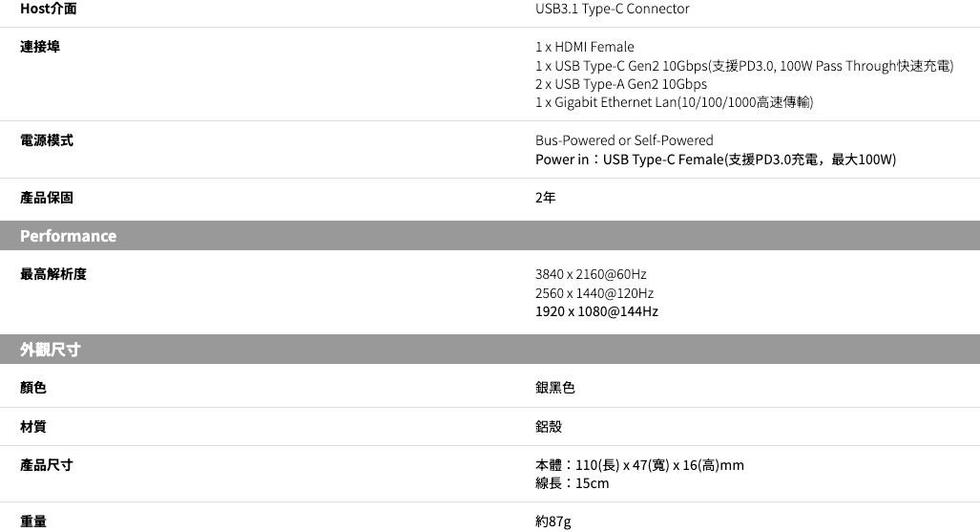Select the 鋁殼 material value
Screen dimensions: 980x532
pos(549,426)
